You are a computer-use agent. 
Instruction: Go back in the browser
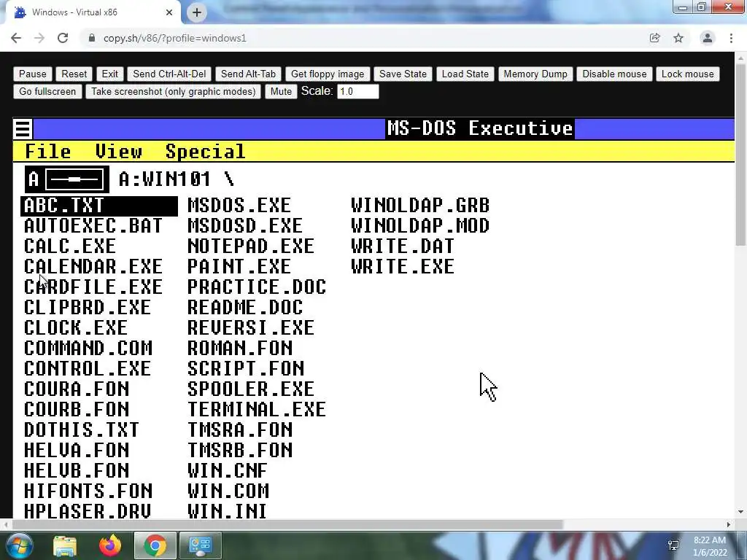(x=16, y=38)
